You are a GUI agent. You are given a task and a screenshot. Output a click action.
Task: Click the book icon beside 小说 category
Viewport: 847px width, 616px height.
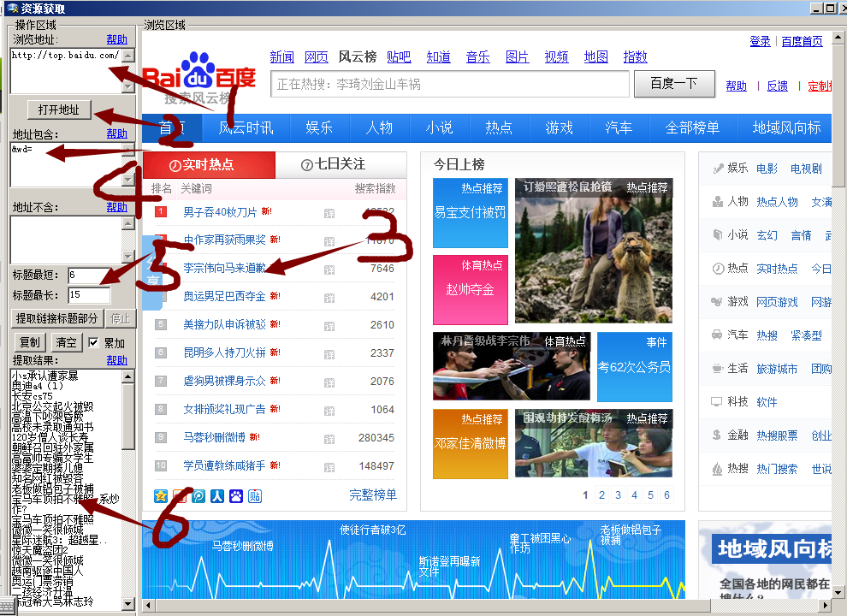pos(718,235)
